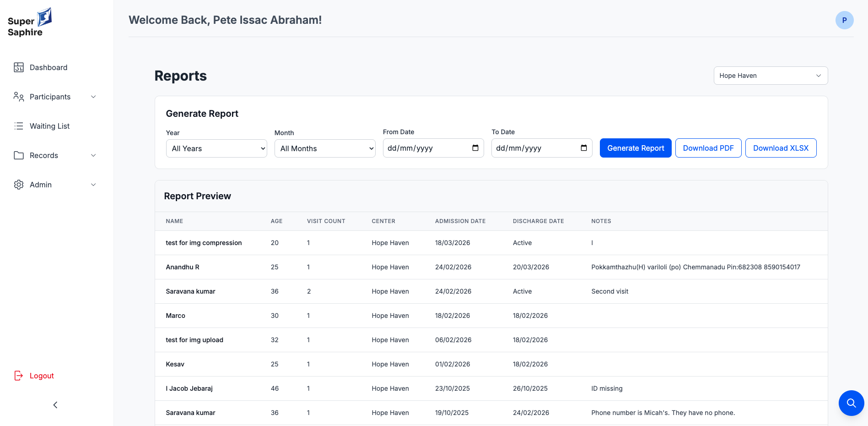Click the Participants people icon
The image size is (868, 426).
click(x=19, y=97)
